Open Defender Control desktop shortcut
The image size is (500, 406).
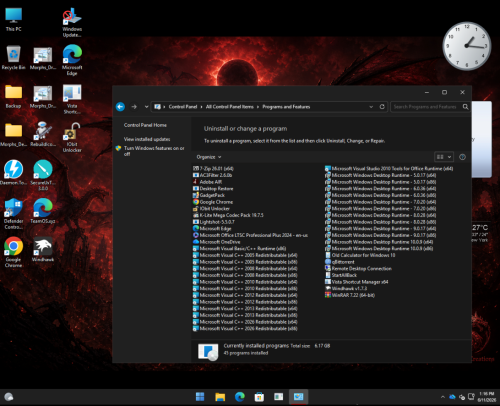click(x=13, y=214)
